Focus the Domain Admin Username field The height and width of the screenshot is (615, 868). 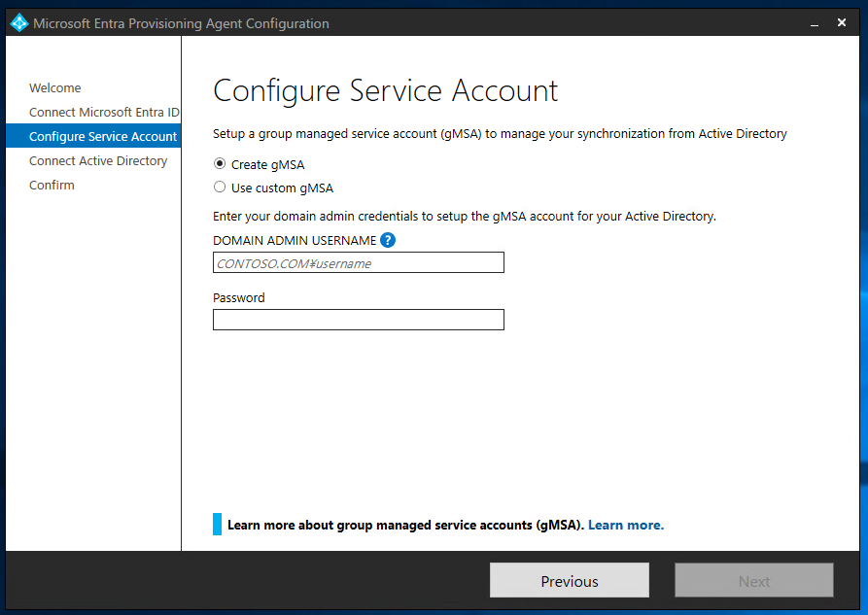358,262
